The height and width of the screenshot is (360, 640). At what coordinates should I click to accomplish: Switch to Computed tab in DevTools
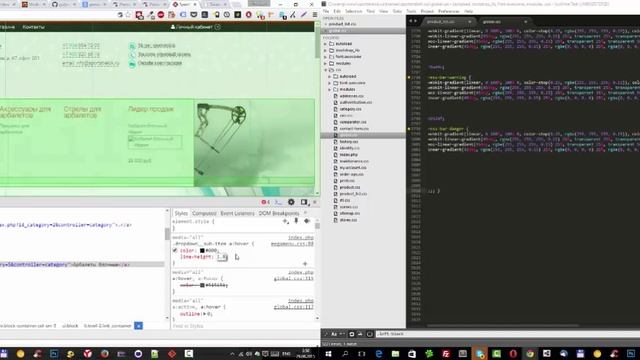coord(204,213)
